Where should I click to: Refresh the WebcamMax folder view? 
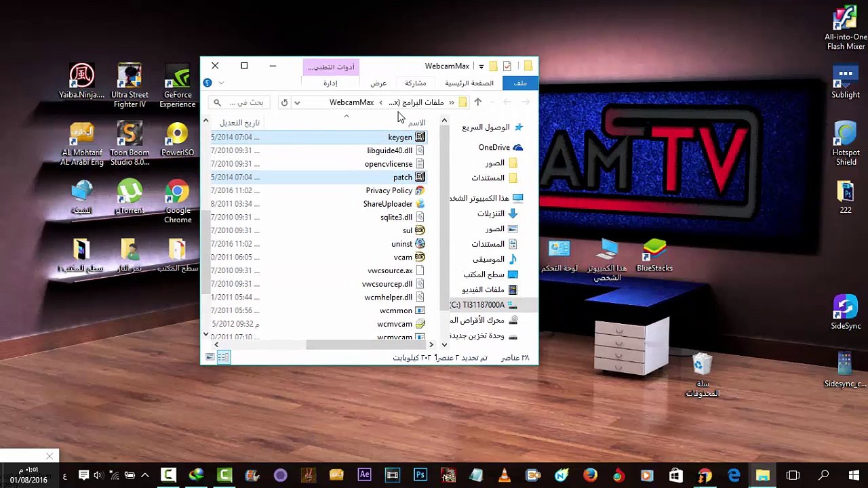click(284, 102)
